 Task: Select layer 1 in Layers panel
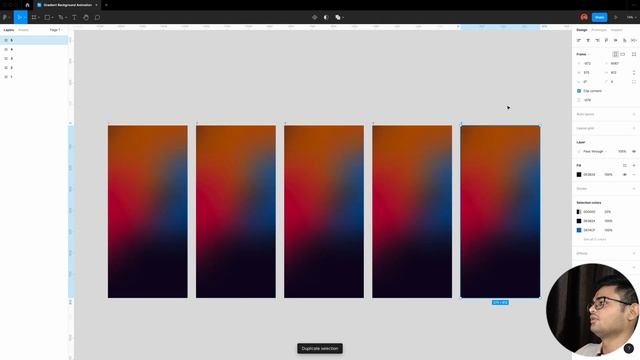tap(34, 77)
